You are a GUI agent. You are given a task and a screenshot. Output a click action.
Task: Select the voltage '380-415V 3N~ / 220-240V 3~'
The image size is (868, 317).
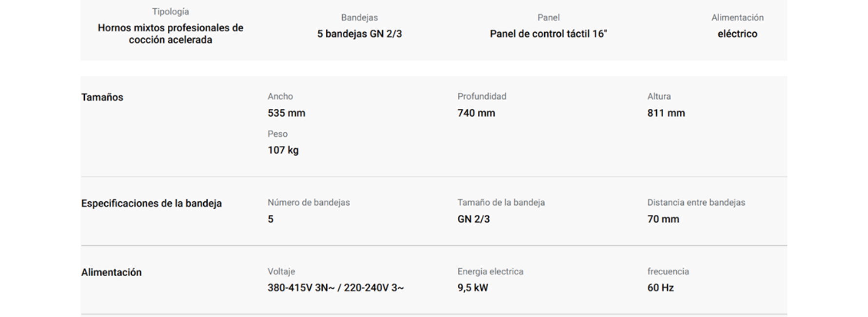335,288
